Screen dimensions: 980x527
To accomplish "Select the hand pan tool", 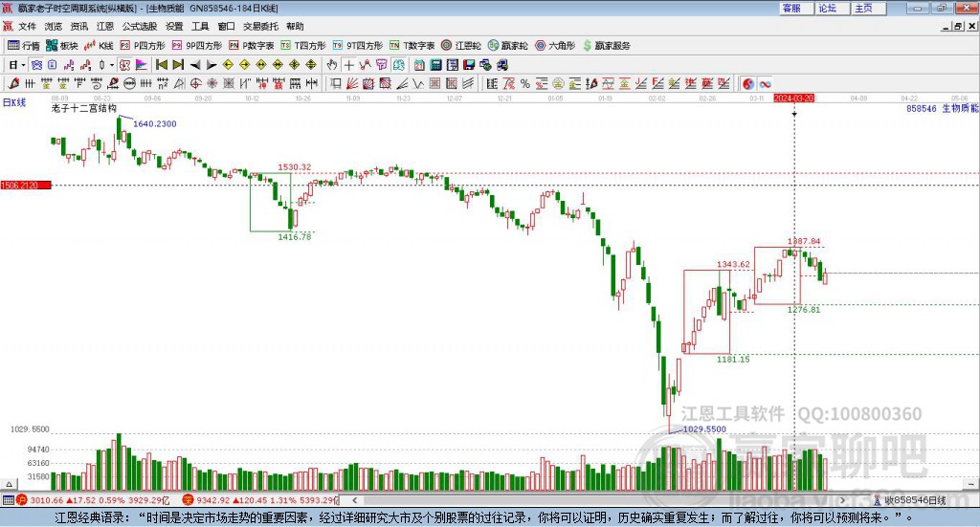I will [x=332, y=65].
